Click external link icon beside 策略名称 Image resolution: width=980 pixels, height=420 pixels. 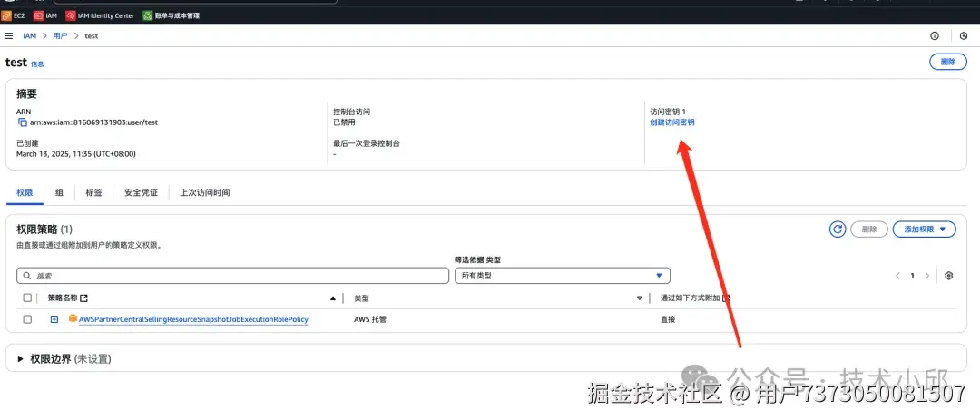[84, 298]
